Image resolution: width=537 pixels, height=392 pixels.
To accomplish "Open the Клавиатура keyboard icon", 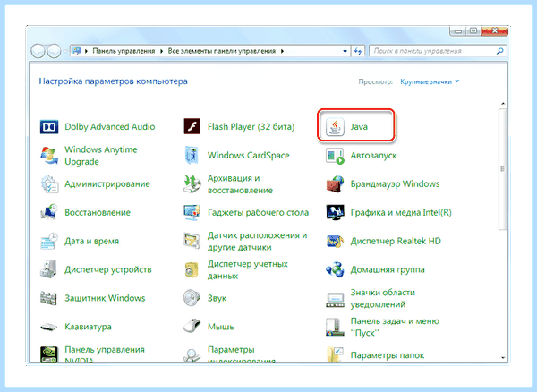I will [x=49, y=327].
